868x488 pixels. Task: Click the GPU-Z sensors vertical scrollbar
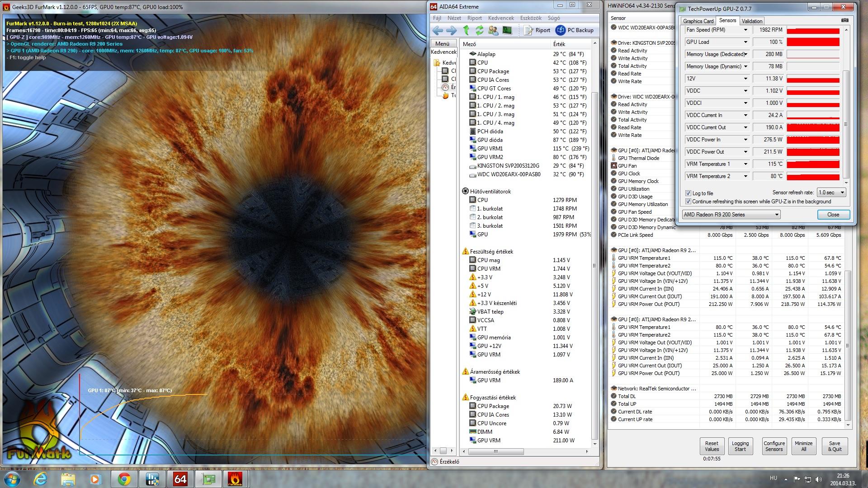pos(846,124)
